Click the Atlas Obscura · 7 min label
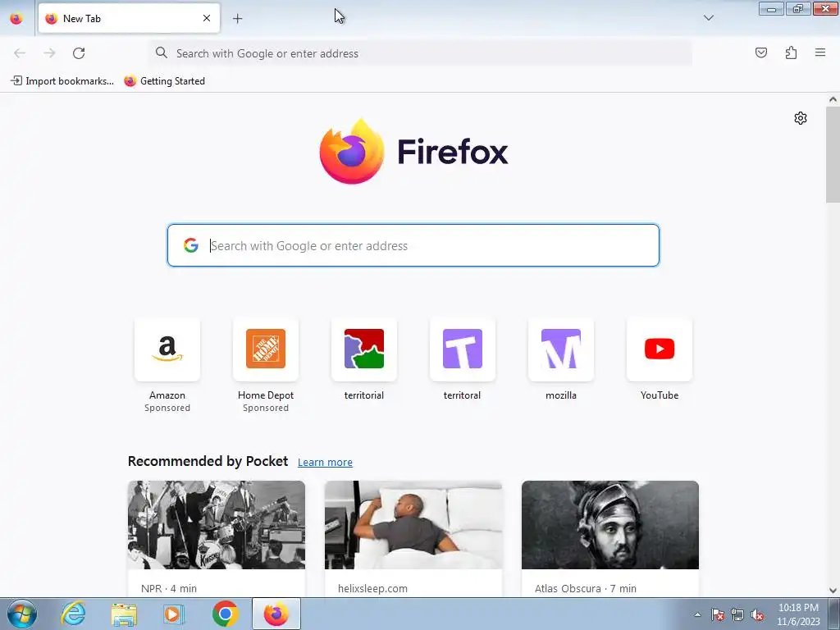Image resolution: width=840 pixels, height=630 pixels. (586, 588)
